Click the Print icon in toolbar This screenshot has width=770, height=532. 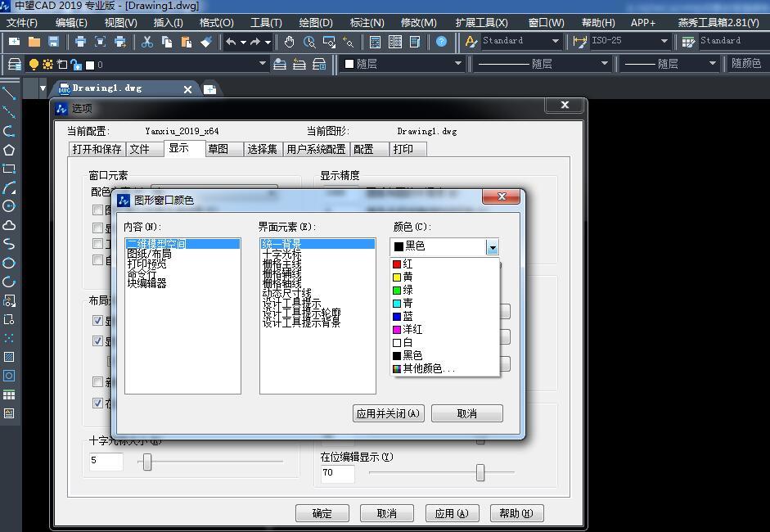80,43
